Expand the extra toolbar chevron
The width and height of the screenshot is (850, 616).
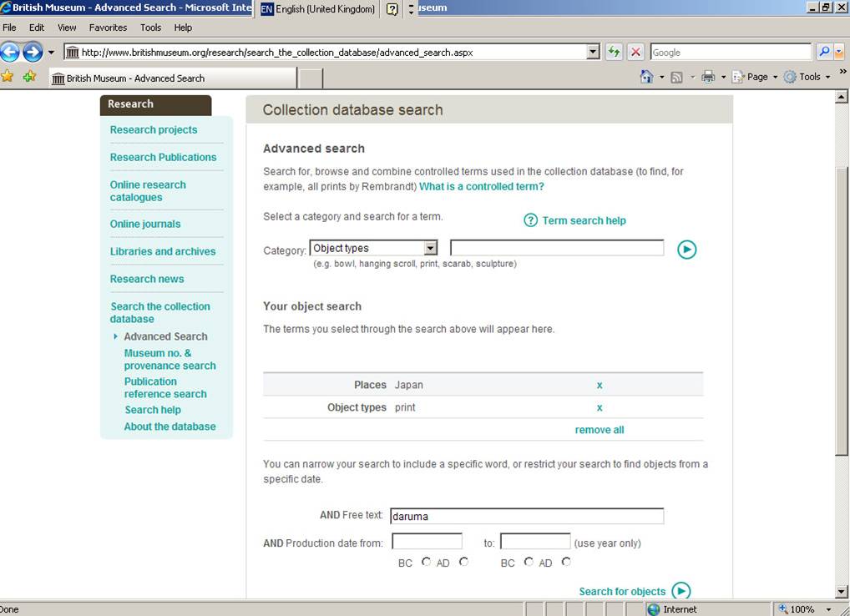point(843,71)
